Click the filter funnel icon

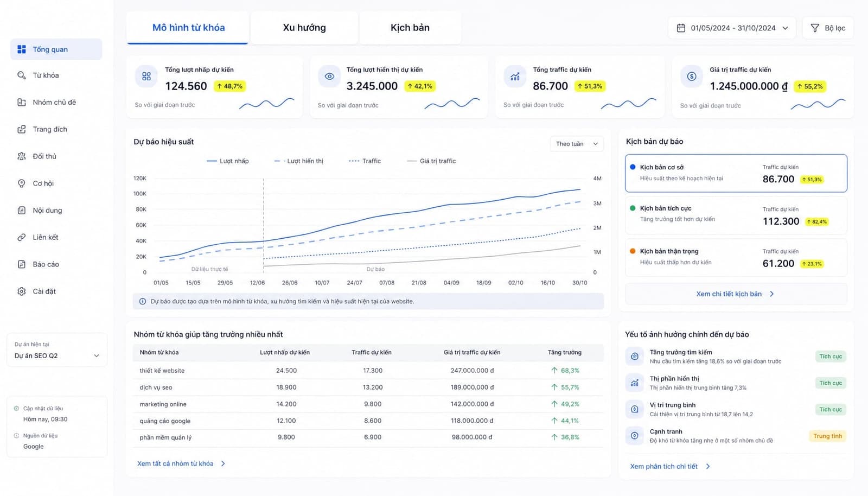815,28
